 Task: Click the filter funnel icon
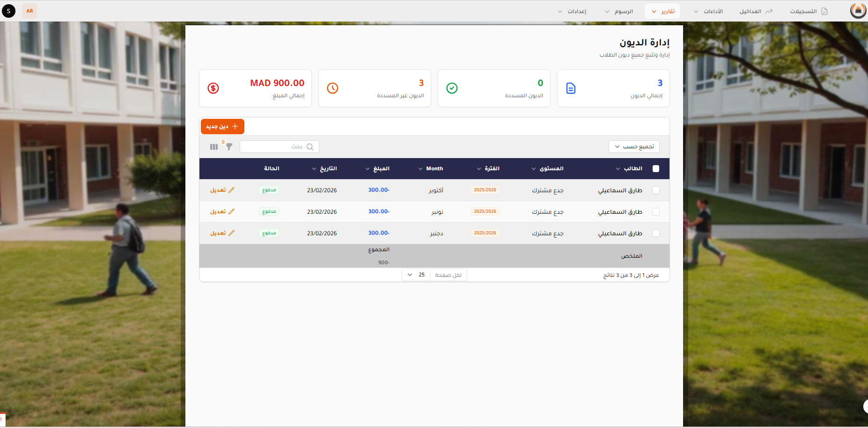[229, 147]
